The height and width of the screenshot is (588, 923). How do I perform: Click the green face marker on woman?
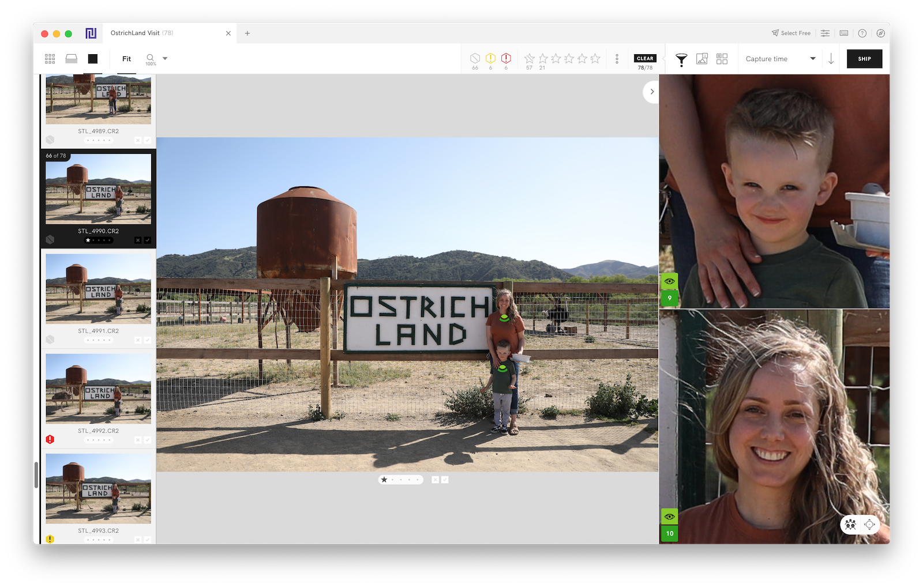[x=504, y=318]
